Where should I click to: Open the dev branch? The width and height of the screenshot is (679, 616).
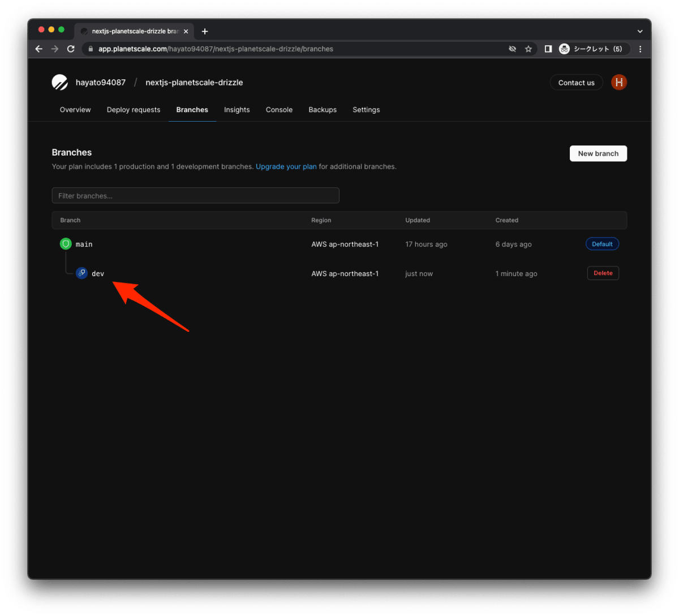[98, 274]
